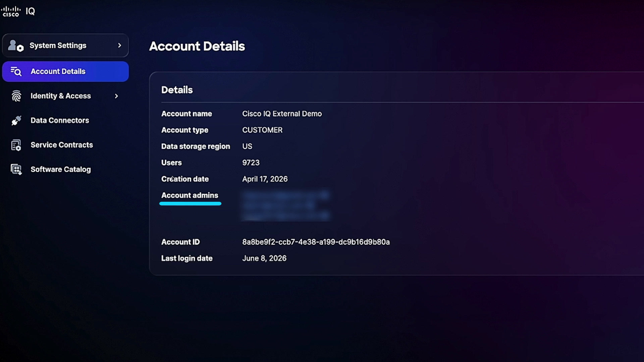644x362 pixels.
Task: Click the Cisco IQ logo
Action: [x=18, y=11]
